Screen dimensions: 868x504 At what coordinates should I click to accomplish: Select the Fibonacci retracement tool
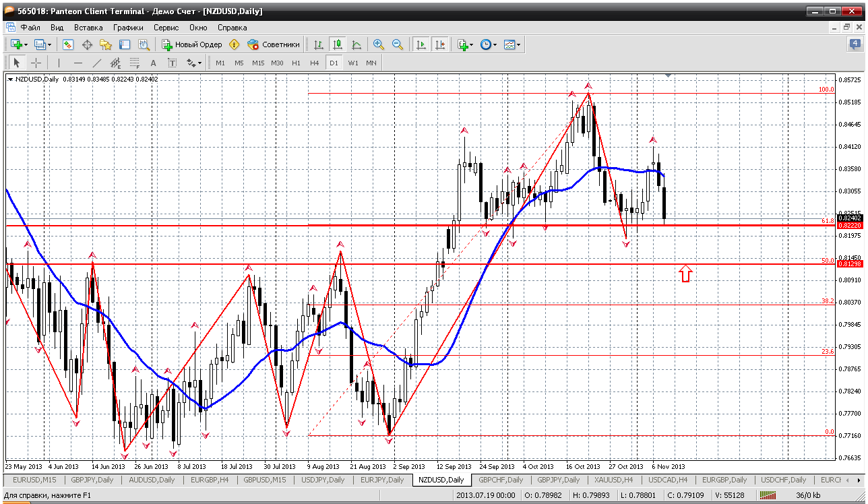click(135, 63)
